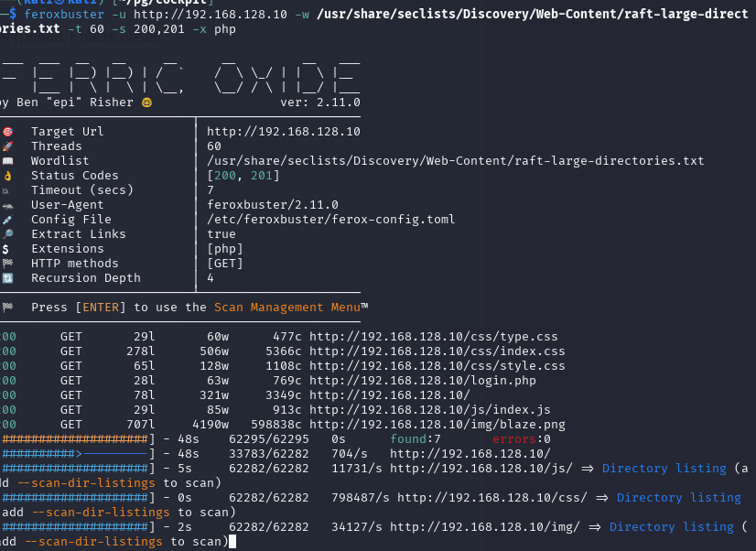Viewport: 756px width, 551px height.
Task: Click the Threads value 60
Action: (214, 146)
